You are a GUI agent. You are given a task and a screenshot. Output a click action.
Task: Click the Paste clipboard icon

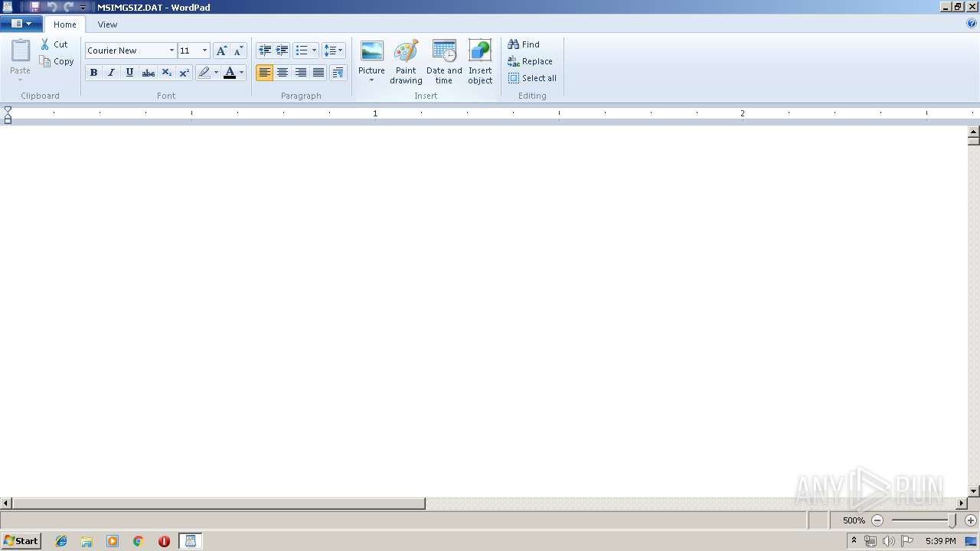point(20,51)
